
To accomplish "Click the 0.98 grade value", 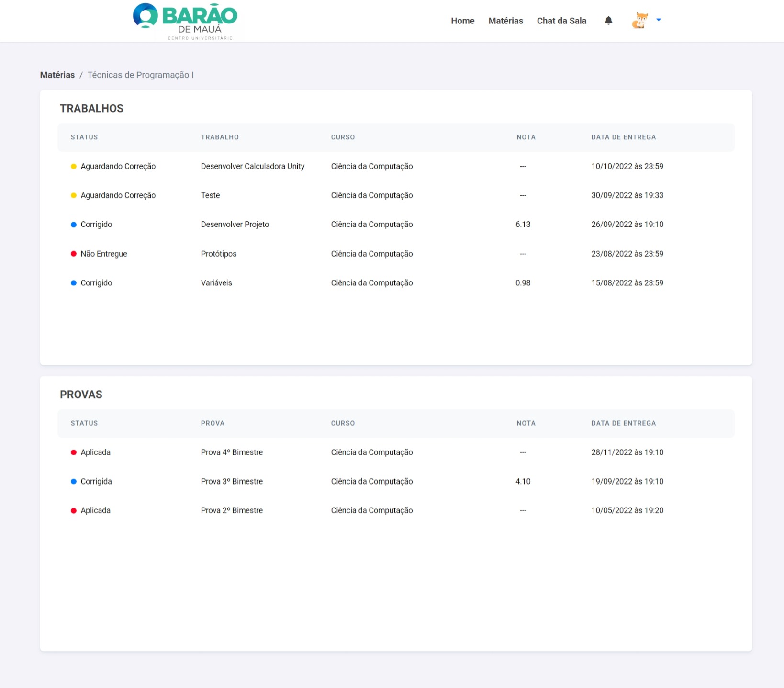I will point(523,283).
